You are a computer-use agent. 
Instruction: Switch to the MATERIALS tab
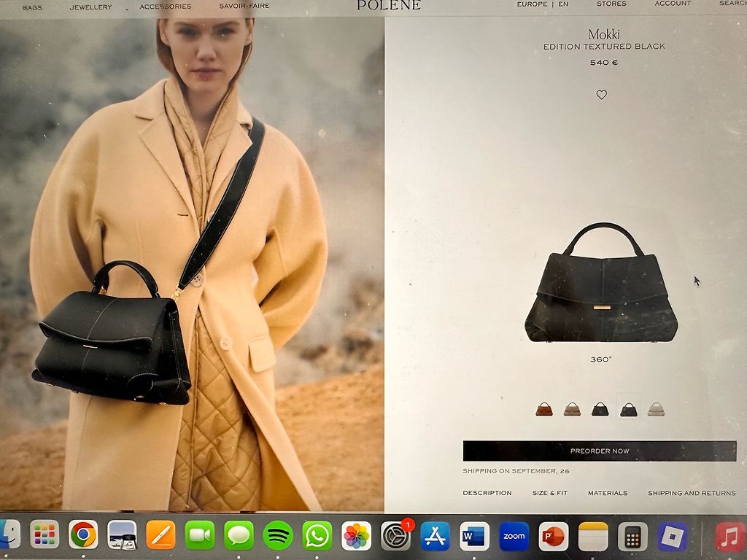[608, 493]
